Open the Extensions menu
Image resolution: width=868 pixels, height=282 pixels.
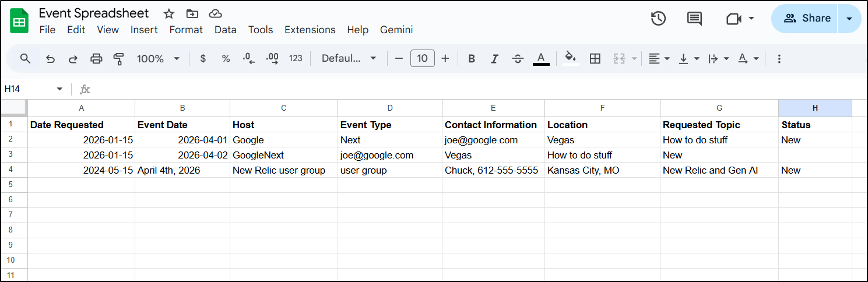310,30
